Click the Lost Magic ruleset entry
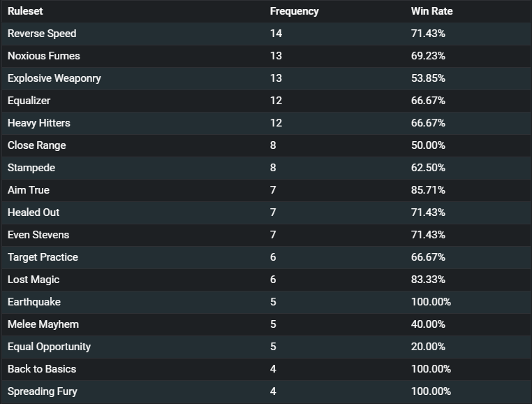This screenshot has height=404, width=532. point(34,280)
